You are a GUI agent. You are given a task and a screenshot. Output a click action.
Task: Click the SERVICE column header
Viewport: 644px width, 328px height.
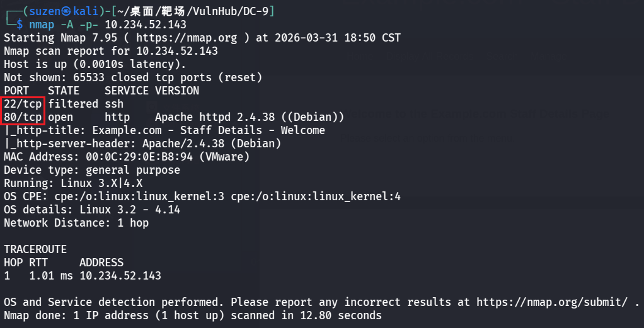coord(127,91)
